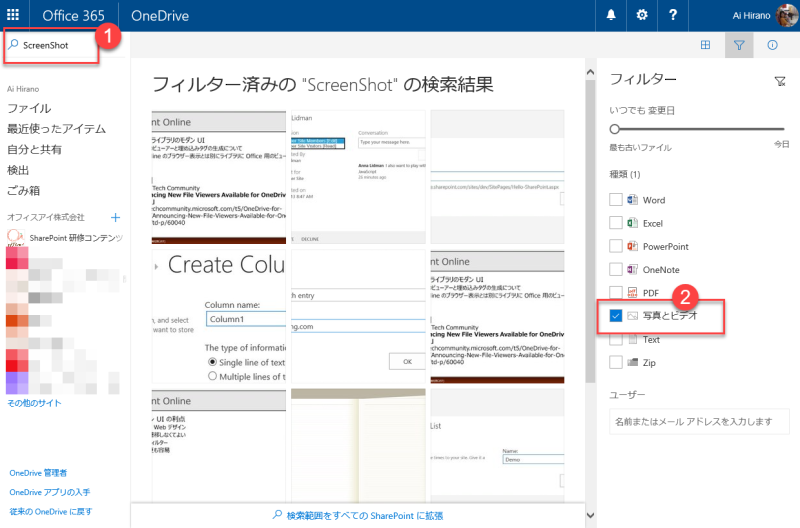Click OneDrive アプリの入手 link
800x528 pixels.
click(x=50, y=492)
